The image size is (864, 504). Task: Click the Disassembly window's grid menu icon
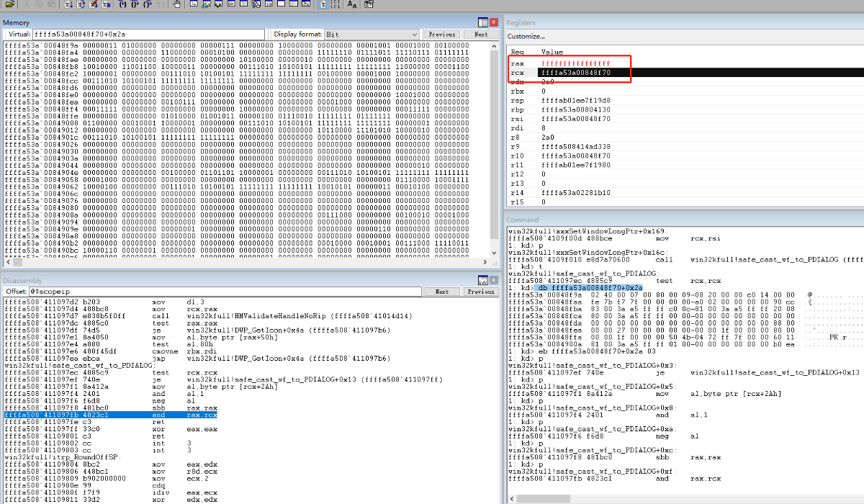[x=484, y=280]
